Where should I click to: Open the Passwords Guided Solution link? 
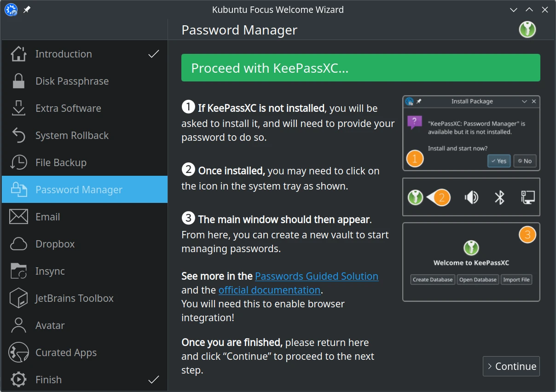(x=316, y=276)
